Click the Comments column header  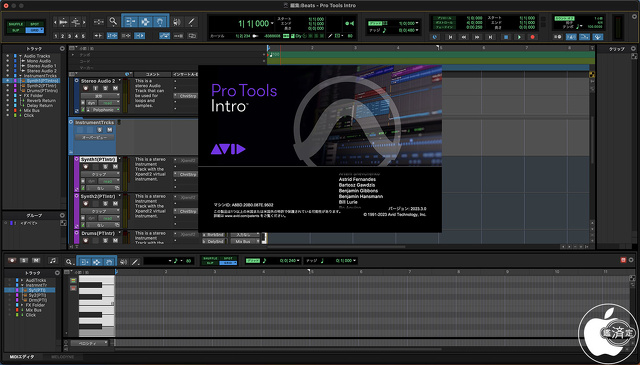(x=152, y=74)
